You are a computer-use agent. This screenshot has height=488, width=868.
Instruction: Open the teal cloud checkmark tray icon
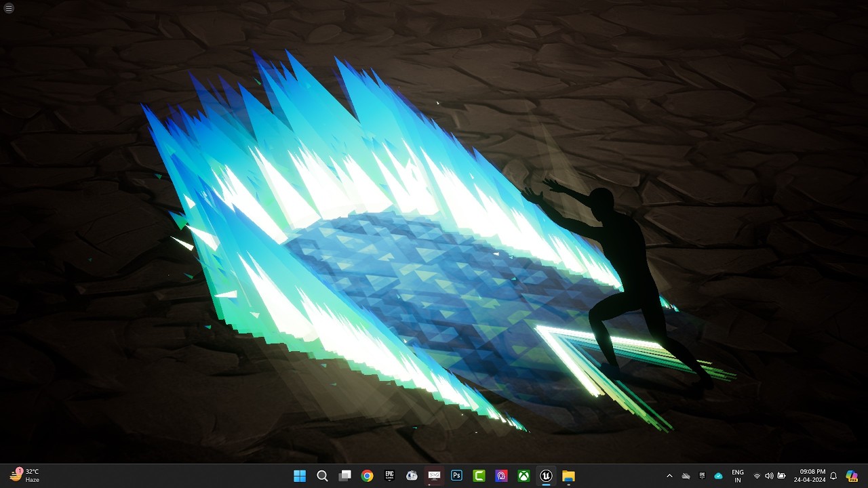point(718,476)
